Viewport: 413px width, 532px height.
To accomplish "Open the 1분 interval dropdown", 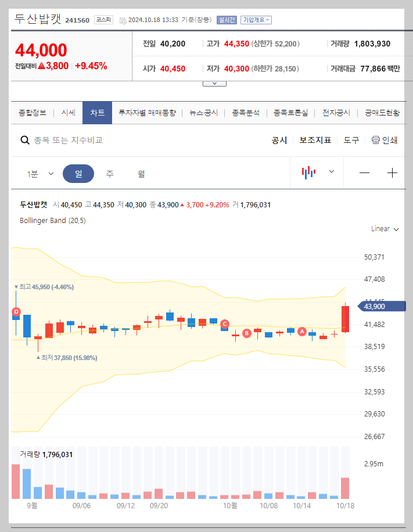I will pyautogui.click(x=41, y=173).
